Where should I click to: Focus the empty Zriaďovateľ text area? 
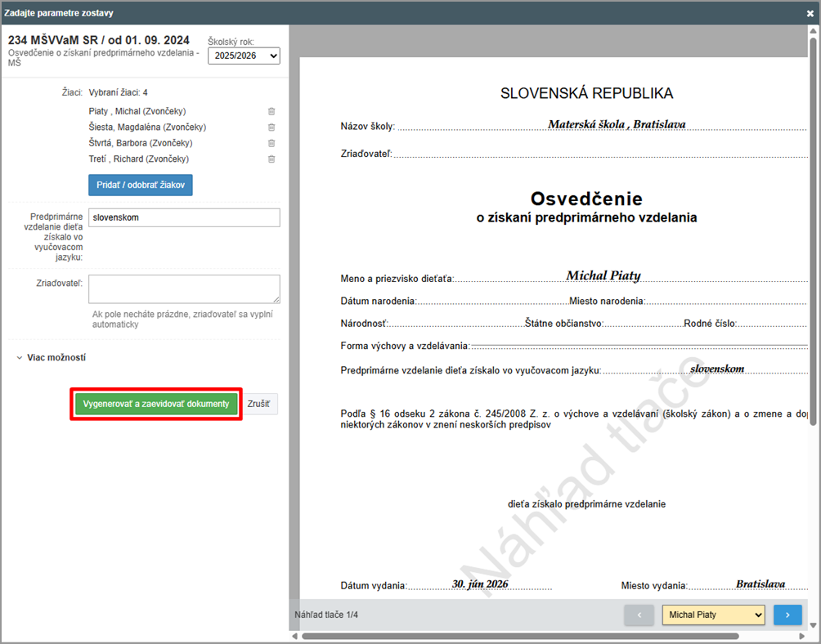tap(184, 289)
